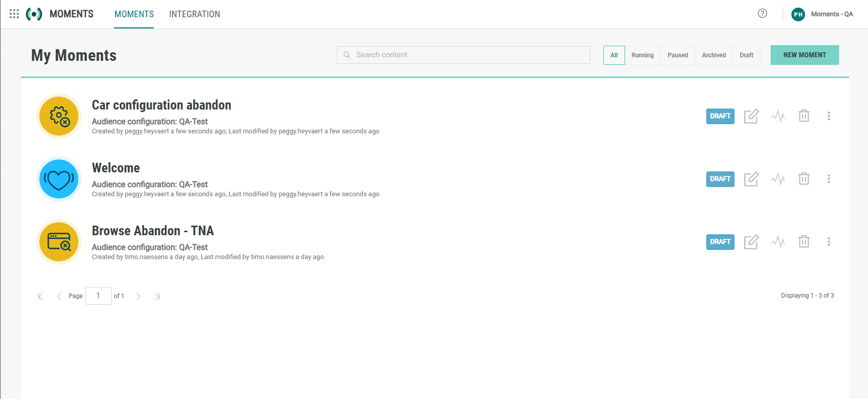This screenshot has width=868, height=399.
Task: Open the app launcher grid icon
Action: pyautogui.click(x=14, y=14)
